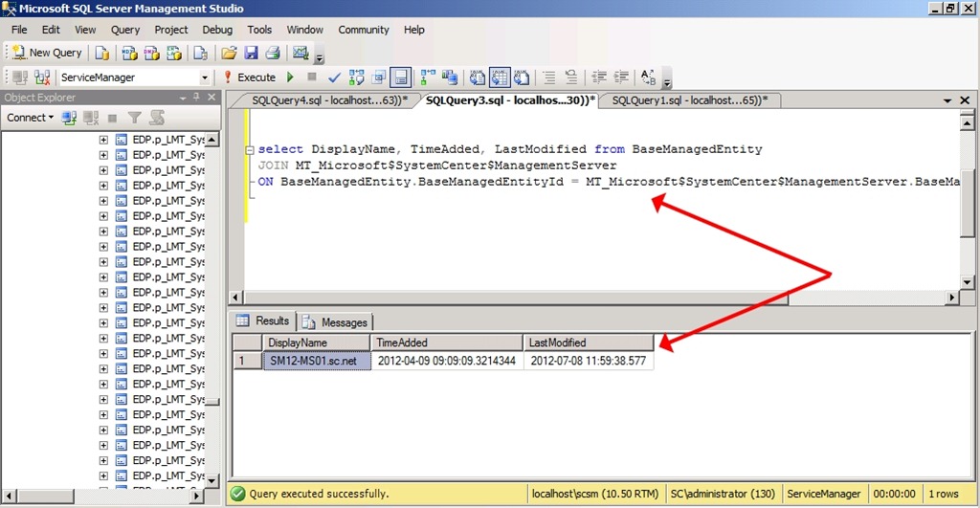Open the Connect dropdown in Object Explorer
The height and width of the screenshot is (508, 980).
coord(31,118)
